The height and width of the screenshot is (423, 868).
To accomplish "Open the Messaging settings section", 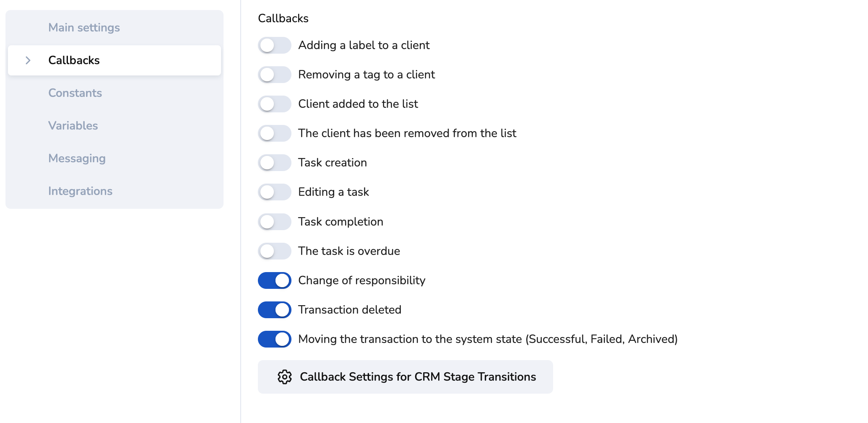I will (x=77, y=158).
